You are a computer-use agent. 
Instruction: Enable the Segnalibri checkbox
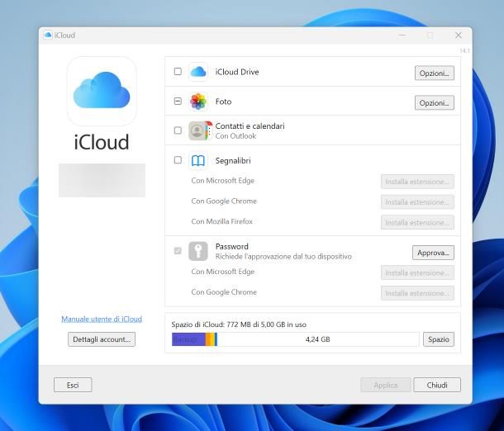point(178,160)
